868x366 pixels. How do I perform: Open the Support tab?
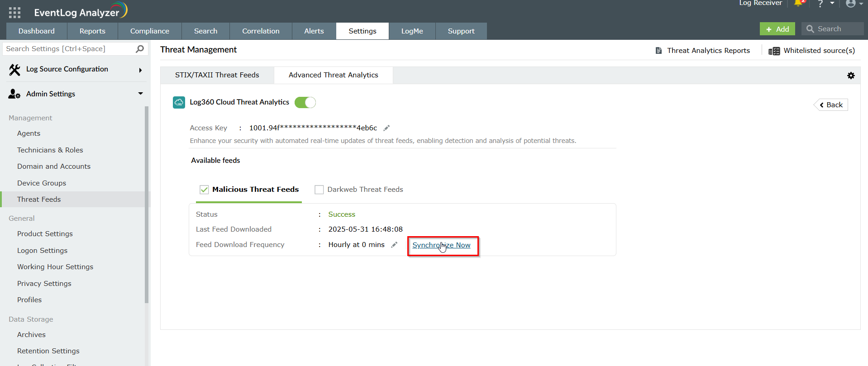pyautogui.click(x=461, y=31)
